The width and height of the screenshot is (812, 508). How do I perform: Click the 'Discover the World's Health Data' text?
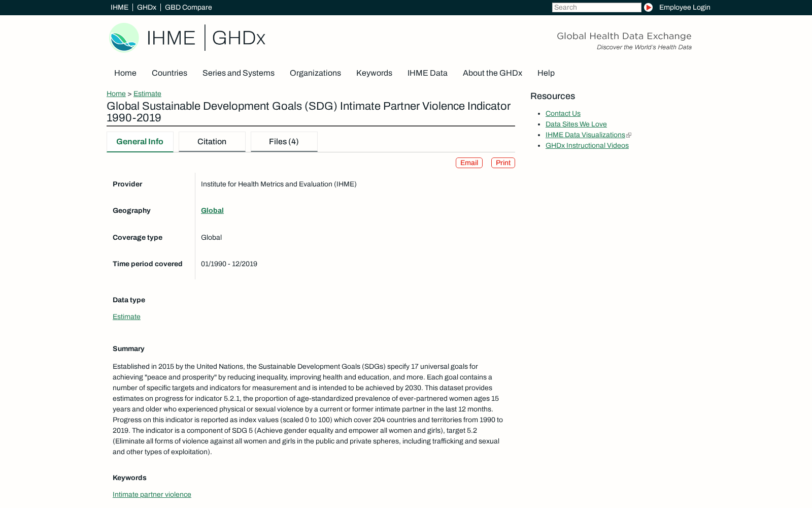tap(644, 47)
